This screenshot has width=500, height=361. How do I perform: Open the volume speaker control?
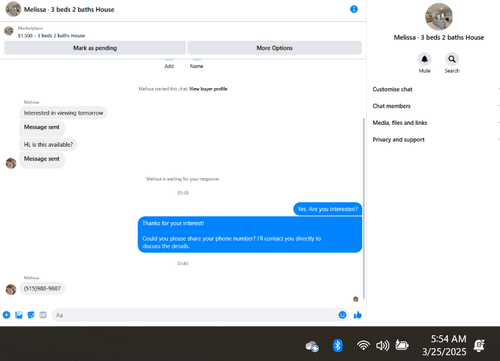click(x=382, y=346)
